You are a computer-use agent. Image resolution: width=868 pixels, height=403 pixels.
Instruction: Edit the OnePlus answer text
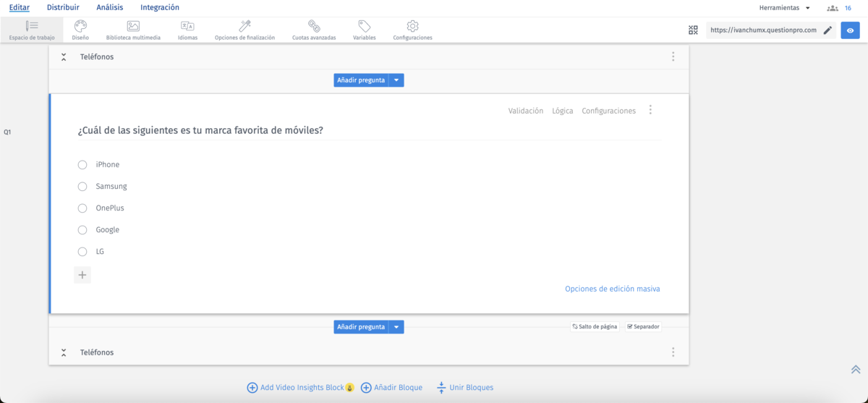110,208
